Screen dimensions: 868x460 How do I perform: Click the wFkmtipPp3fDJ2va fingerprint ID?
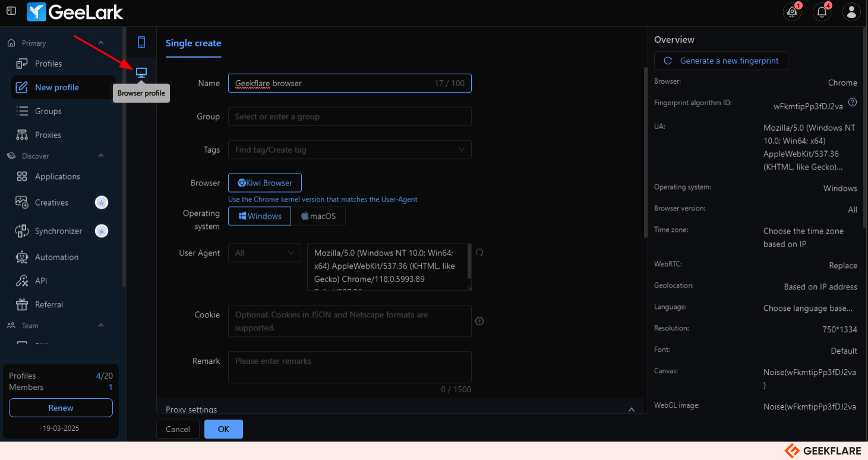tap(808, 106)
